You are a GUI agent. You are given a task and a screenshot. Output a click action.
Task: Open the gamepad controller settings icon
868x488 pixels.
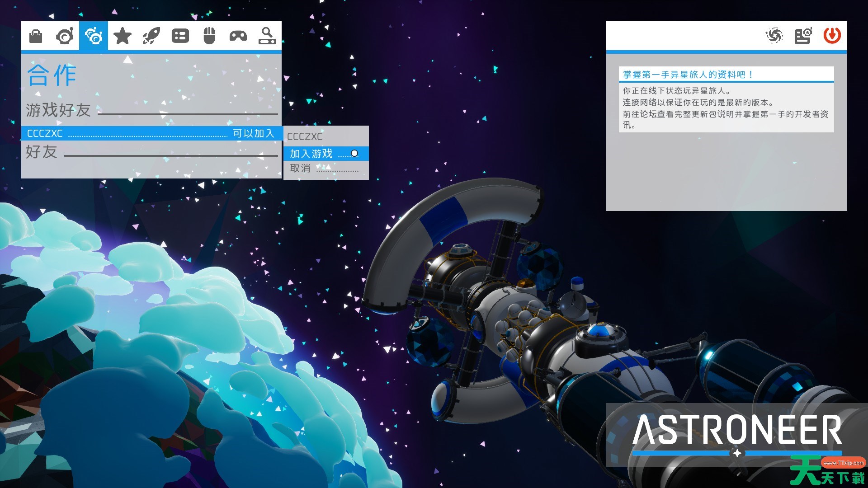point(238,36)
